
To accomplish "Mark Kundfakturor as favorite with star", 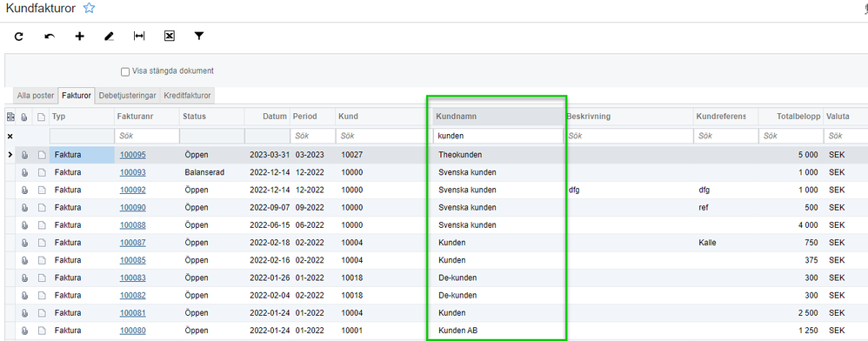I will click(89, 8).
